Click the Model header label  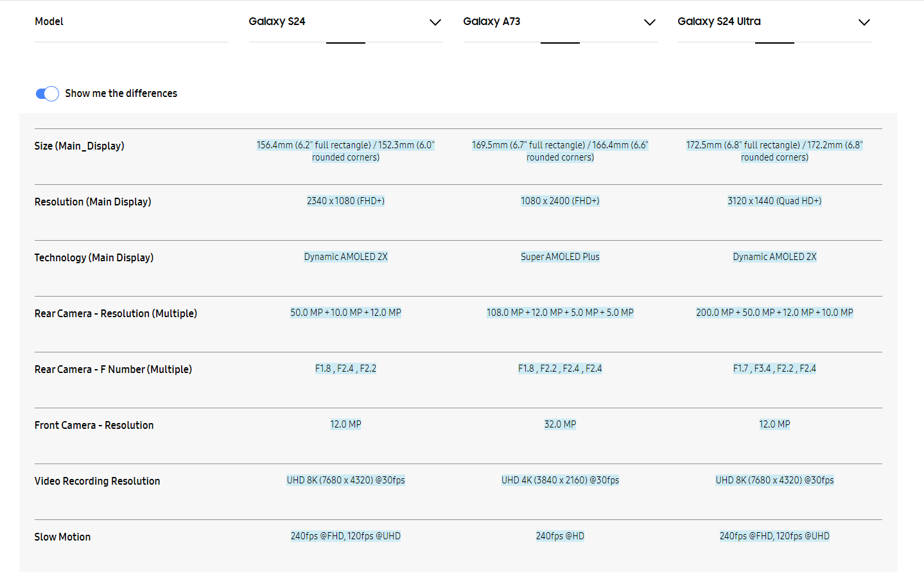click(x=49, y=21)
